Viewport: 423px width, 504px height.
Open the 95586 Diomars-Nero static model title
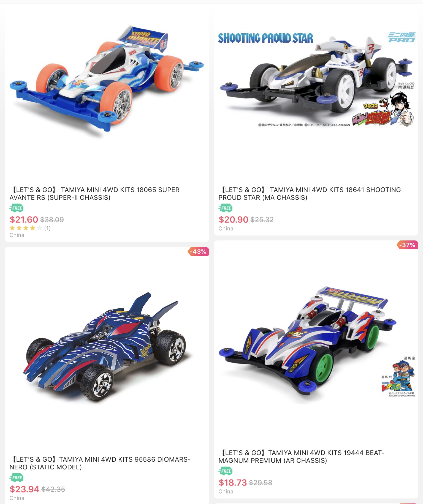(x=100, y=463)
